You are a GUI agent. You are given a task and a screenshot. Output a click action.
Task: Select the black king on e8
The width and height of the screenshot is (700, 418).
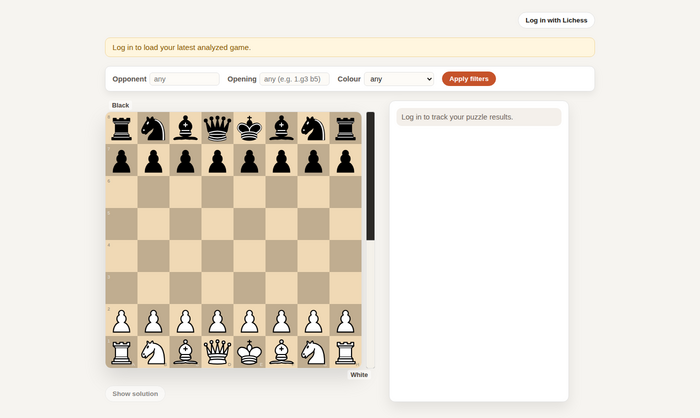pos(250,128)
